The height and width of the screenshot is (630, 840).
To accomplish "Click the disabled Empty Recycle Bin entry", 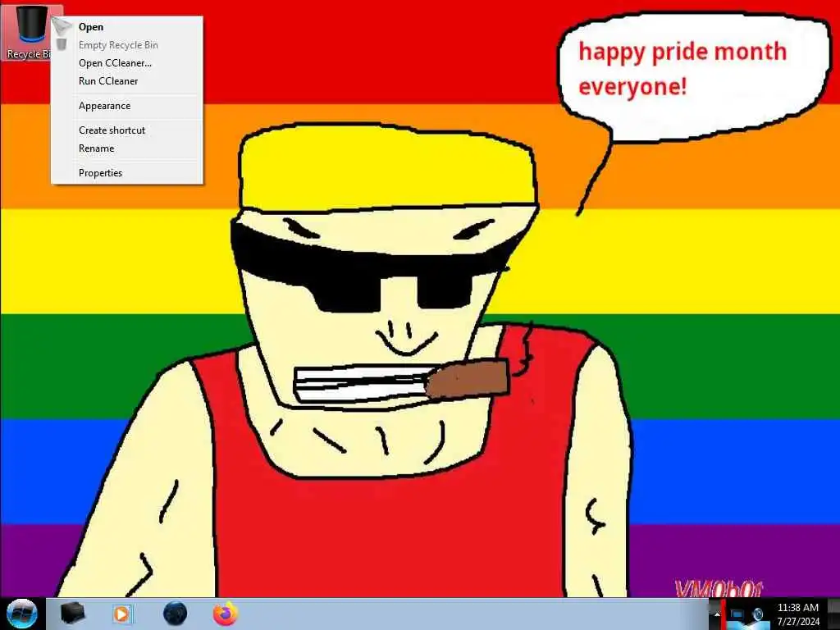I will pyautogui.click(x=126, y=45).
